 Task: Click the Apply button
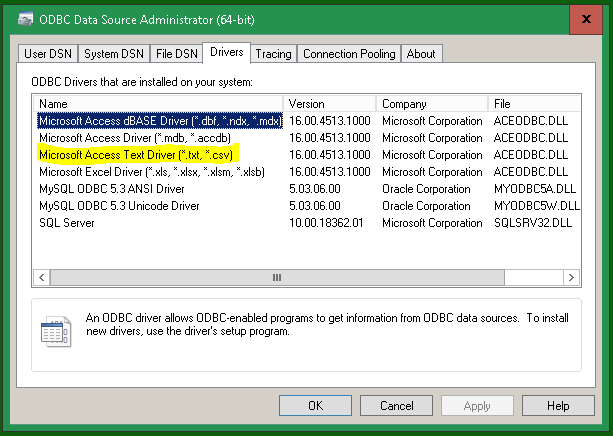[477, 405]
